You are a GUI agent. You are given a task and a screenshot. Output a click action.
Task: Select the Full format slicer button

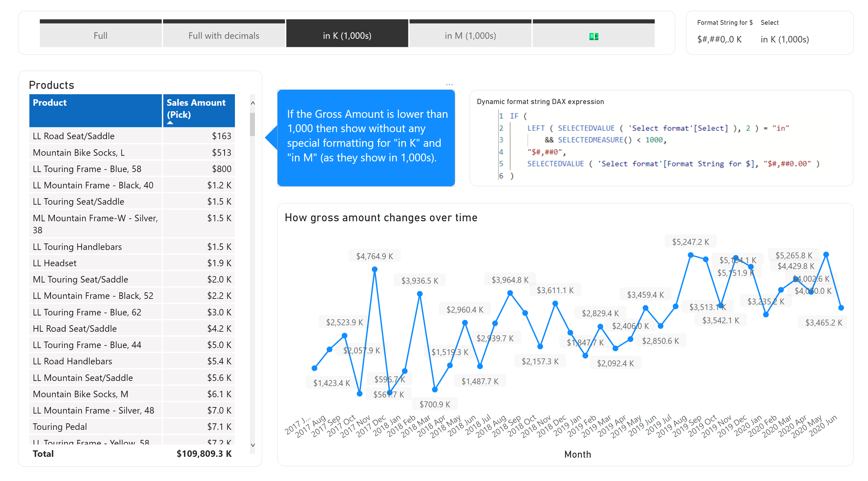pos(100,33)
